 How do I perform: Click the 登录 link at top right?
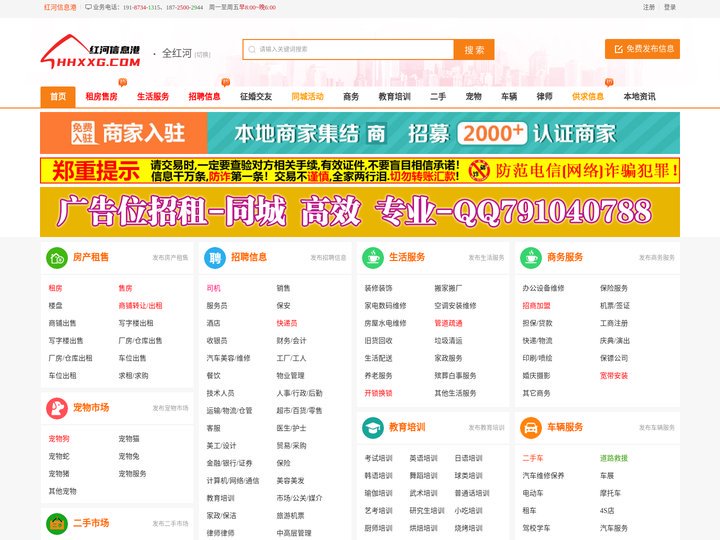click(670, 7)
